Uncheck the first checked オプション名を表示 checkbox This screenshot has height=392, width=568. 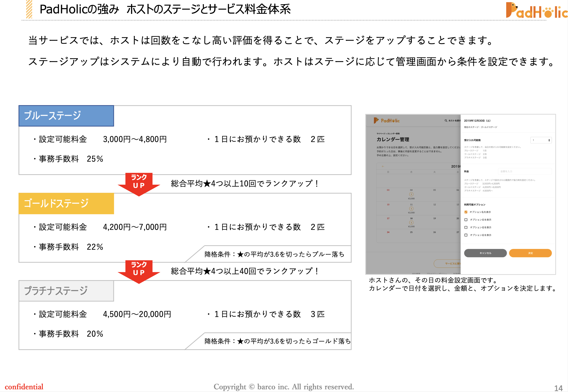coord(466,212)
